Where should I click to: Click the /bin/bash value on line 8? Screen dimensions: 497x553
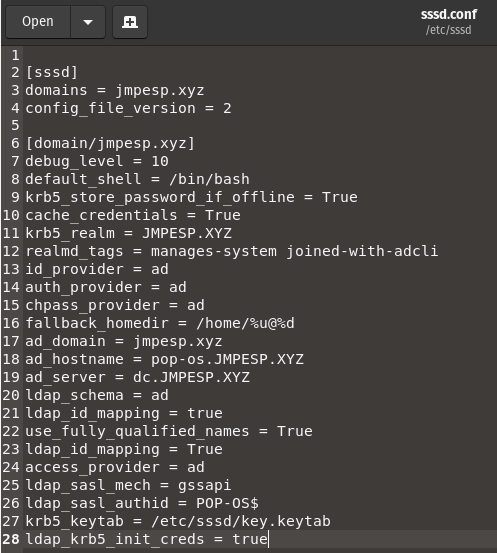click(x=210, y=179)
